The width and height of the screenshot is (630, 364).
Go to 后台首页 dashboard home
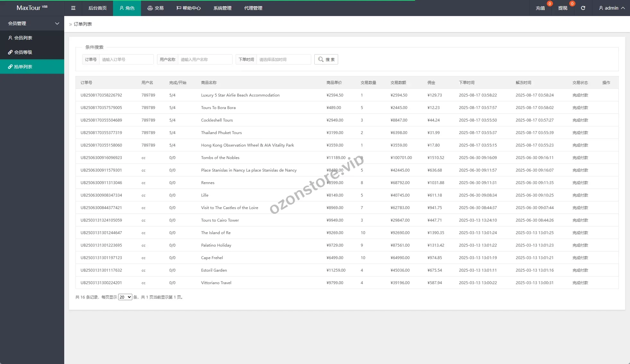point(97,8)
